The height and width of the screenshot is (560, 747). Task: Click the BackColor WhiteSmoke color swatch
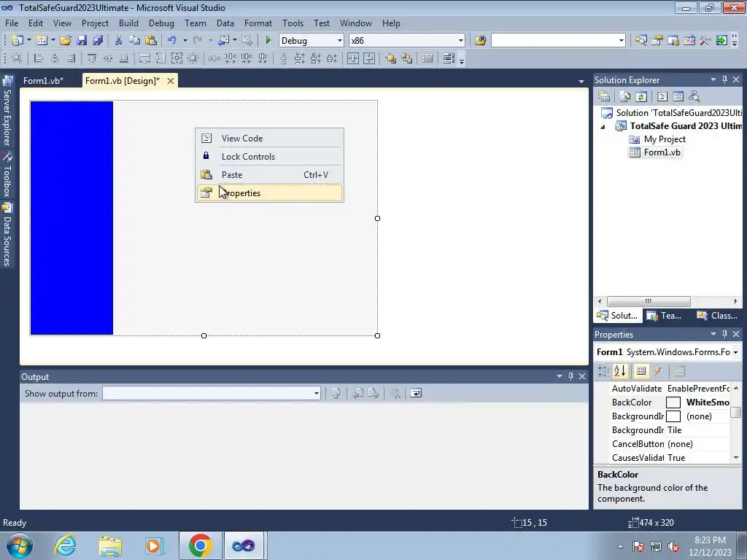pos(673,402)
